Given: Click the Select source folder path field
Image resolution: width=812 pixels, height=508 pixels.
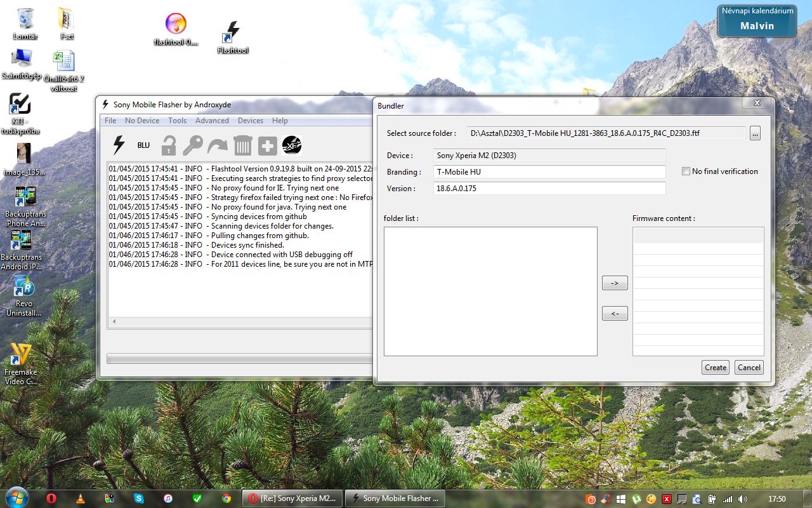Looking at the screenshot, I should pyautogui.click(x=606, y=133).
